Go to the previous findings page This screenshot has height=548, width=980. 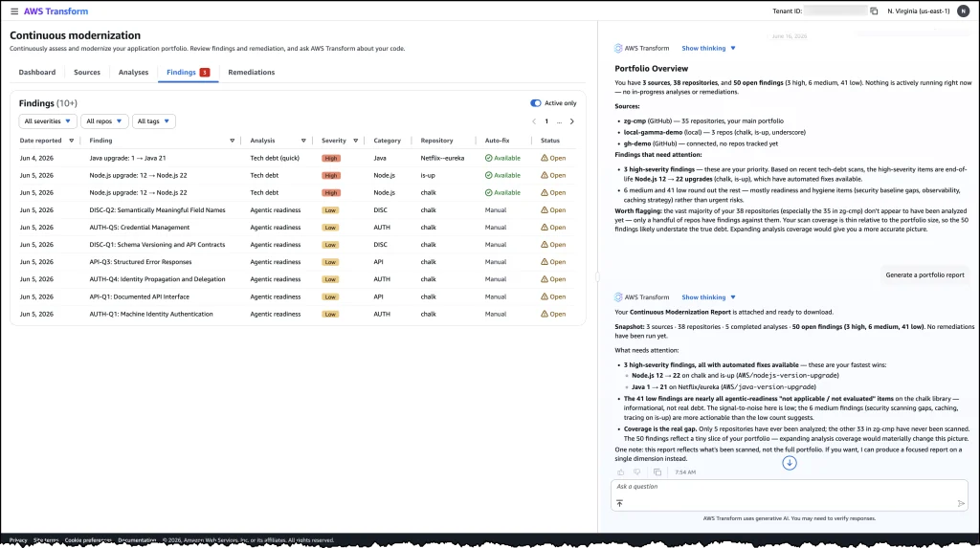tap(534, 121)
